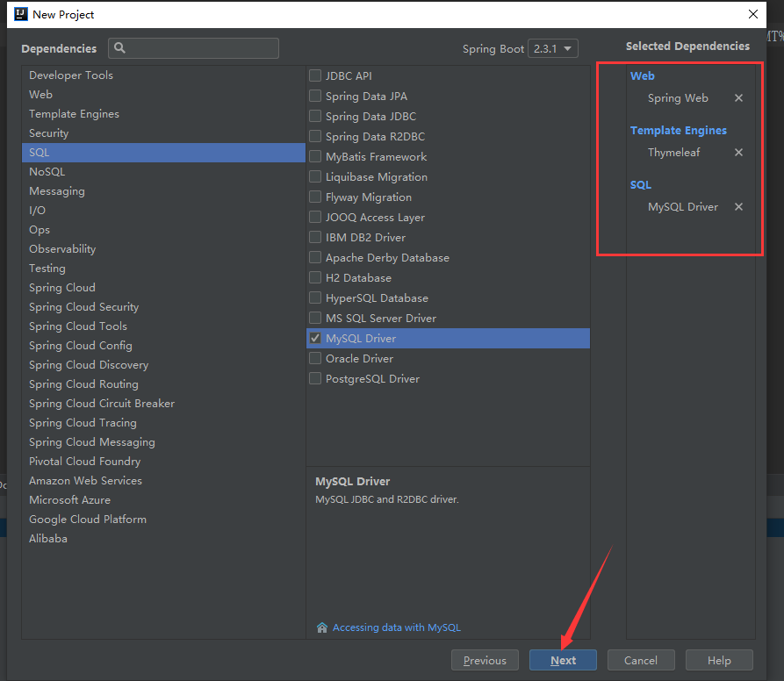The width and height of the screenshot is (784, 681).
Task: Check Spring Data R2DBC
Action: click(315, 136)
